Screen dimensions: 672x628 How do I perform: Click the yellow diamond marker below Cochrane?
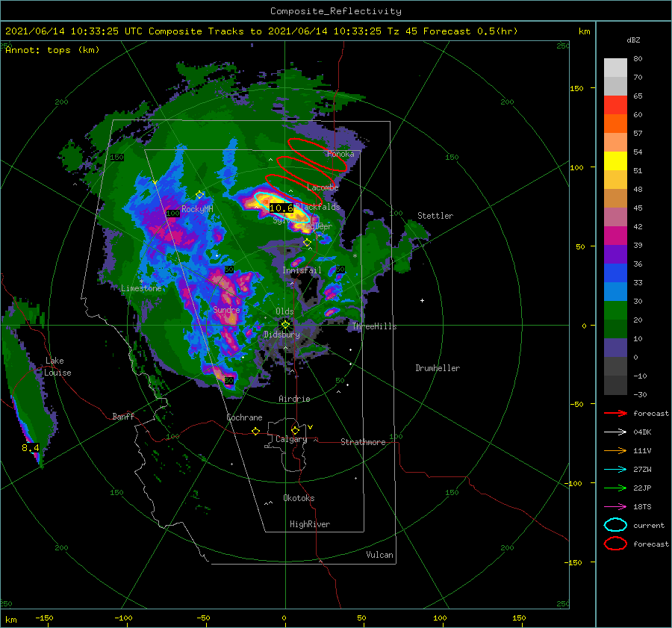256,432
